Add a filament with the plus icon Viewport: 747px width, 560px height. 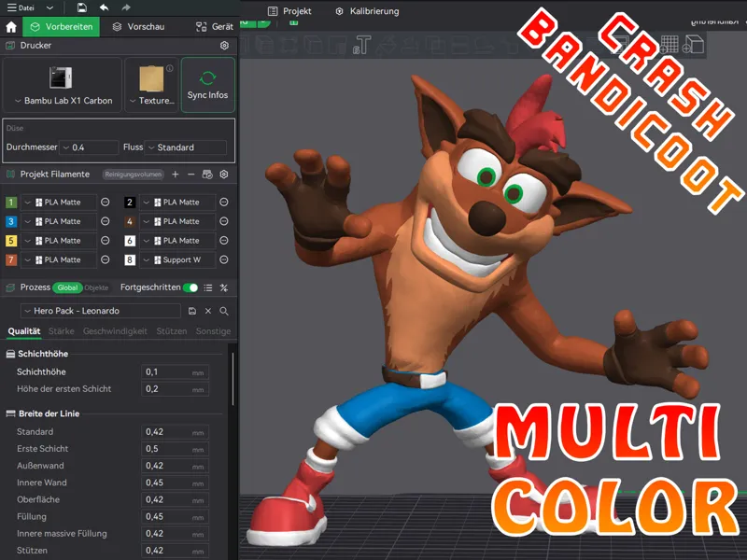pos(176,175)
